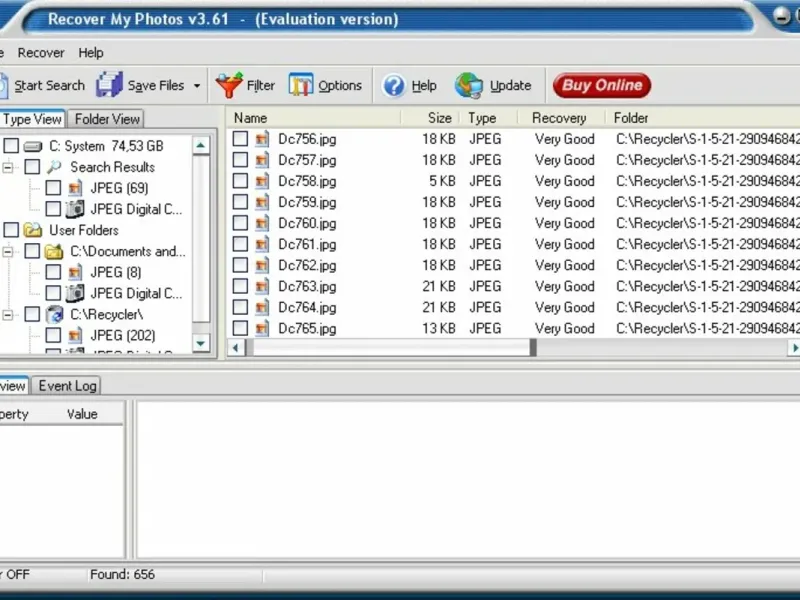Screen dimensions: 800x600
Task: Switch to the Type View tab
Action: [x=32, y=119]
